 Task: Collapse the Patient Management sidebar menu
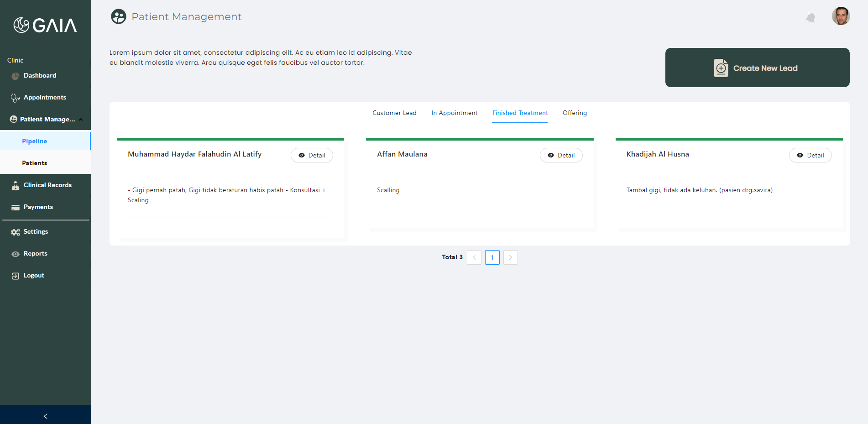[81, 120]
